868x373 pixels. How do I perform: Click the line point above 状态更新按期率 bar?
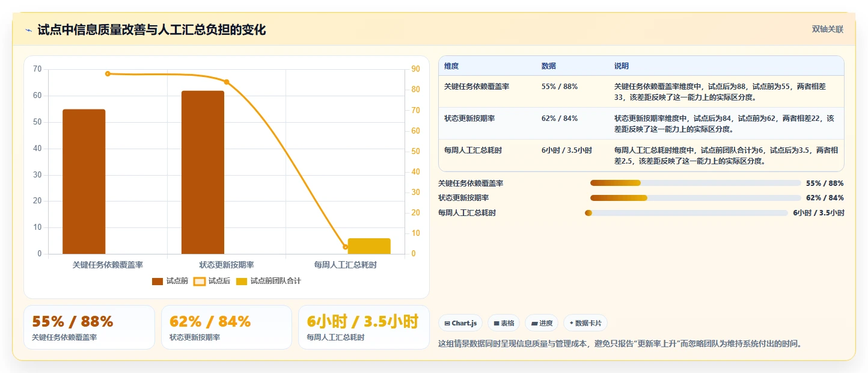pos(227,82)
